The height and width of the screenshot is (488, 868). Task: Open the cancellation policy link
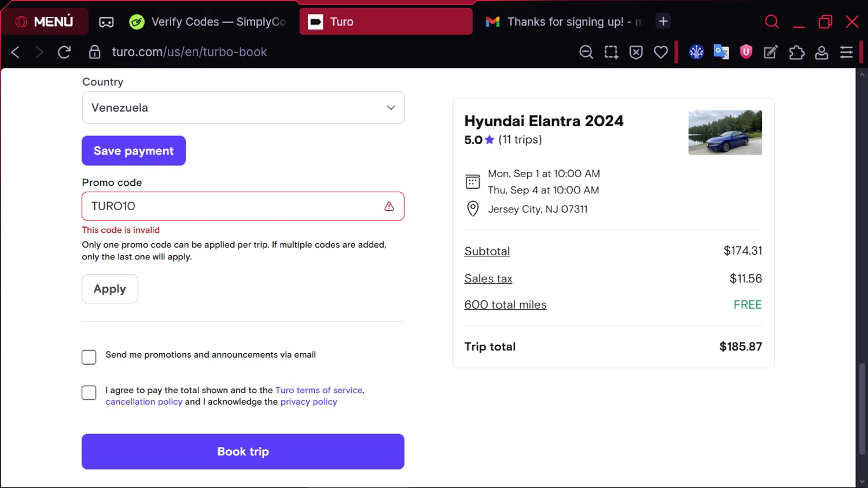tap(144, 402)
